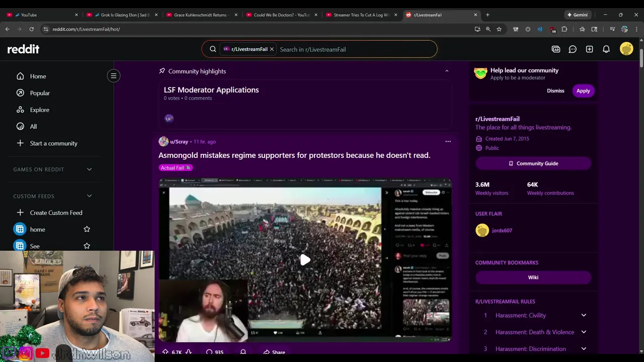Click the power button extension icon
644x362 pixels.
528,29
